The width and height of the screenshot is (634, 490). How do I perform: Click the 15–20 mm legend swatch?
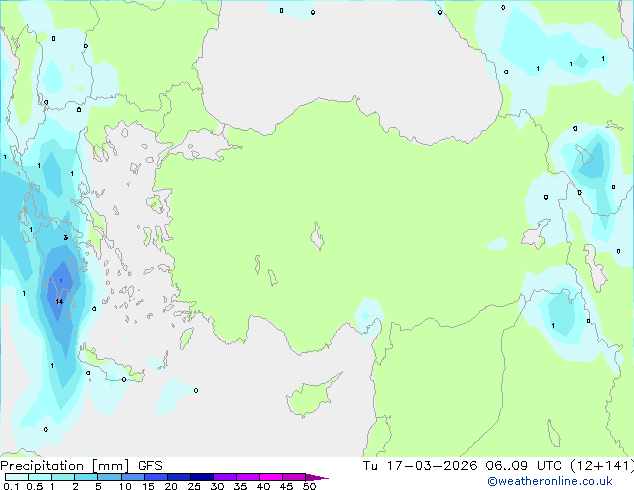coord(156,477)
